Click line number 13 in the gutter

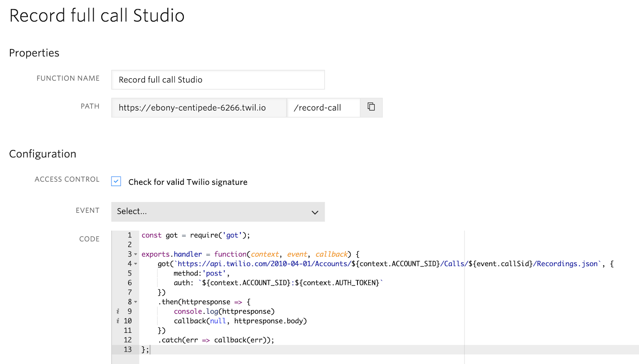pos(128,350)
